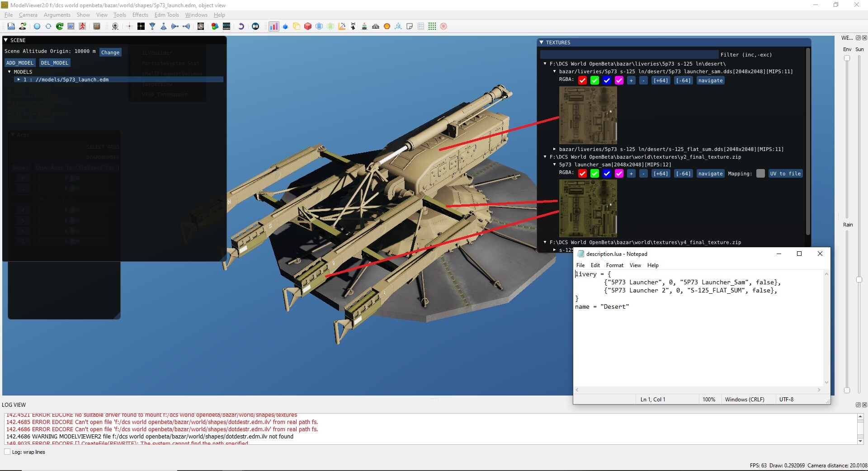
Task: Click the webcam camera toolbar icon
Action: click(115, 26)
